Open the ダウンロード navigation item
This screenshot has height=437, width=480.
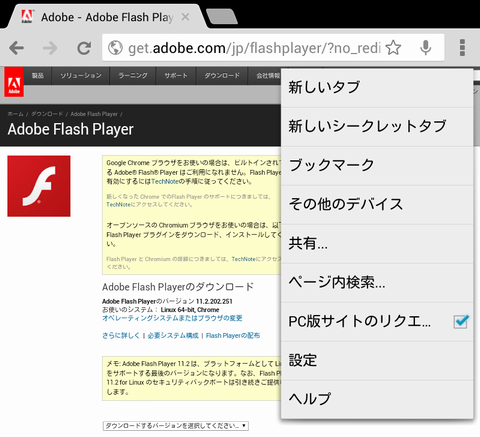point(222,76)
